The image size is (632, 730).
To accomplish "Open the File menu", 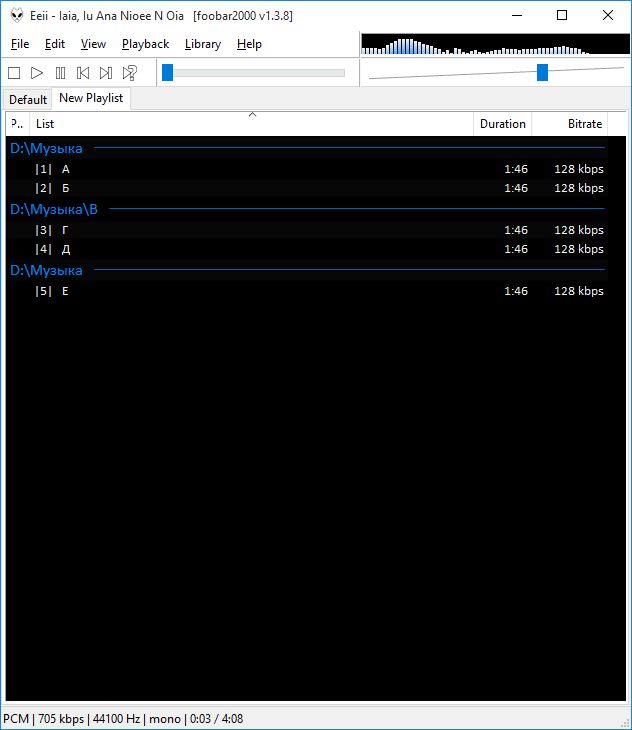I will coord(20,44).
